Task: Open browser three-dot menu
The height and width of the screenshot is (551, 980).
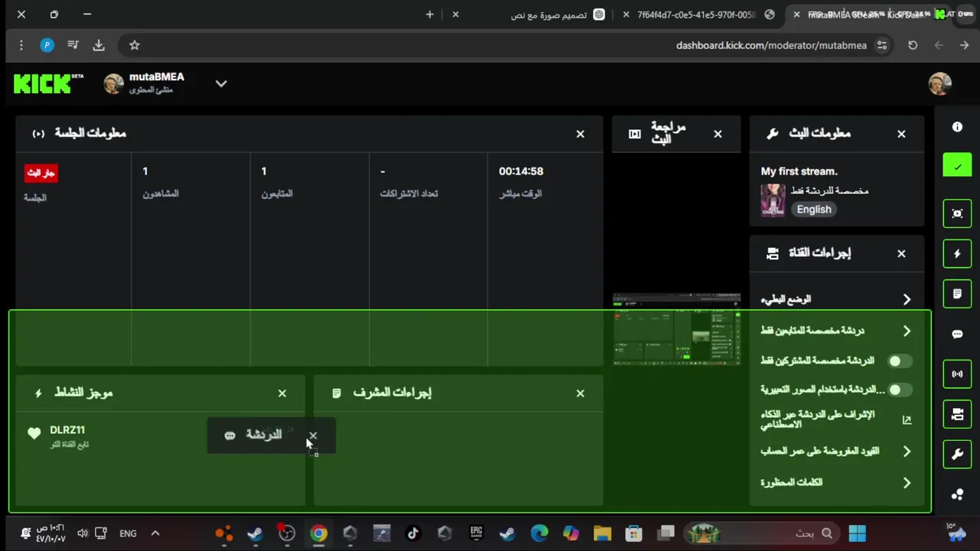Action: [x=21, y=45]
